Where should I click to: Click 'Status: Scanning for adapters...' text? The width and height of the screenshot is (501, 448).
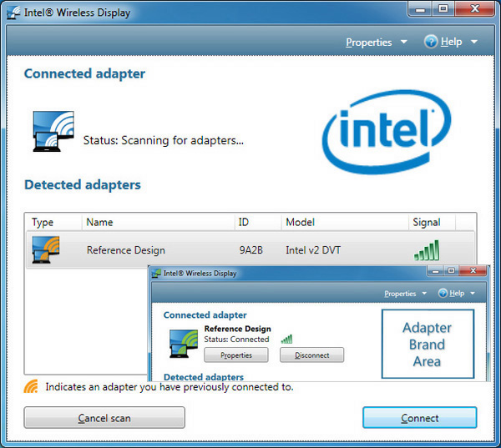(x=164, y=140)
